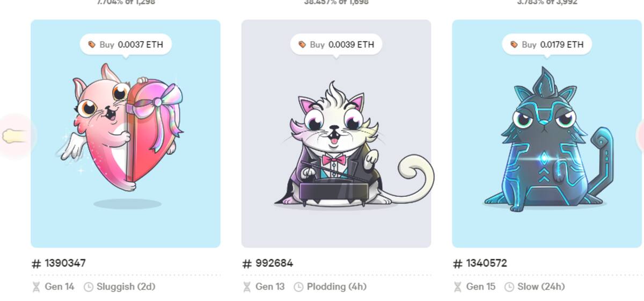
Task: Click the DNA icon beside Gen 13
Action: tap(247, 287)
